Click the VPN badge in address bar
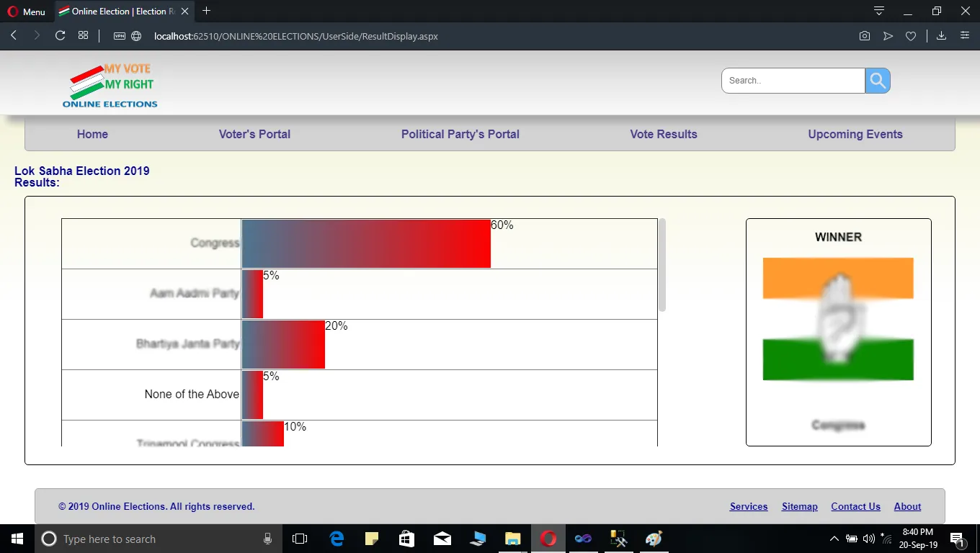 [x=120, y=36]
